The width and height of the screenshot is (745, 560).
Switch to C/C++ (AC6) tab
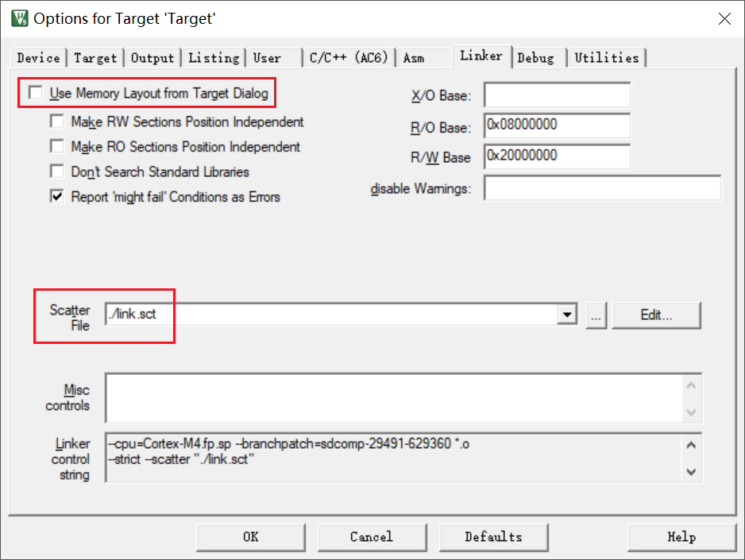coord(349,58)
